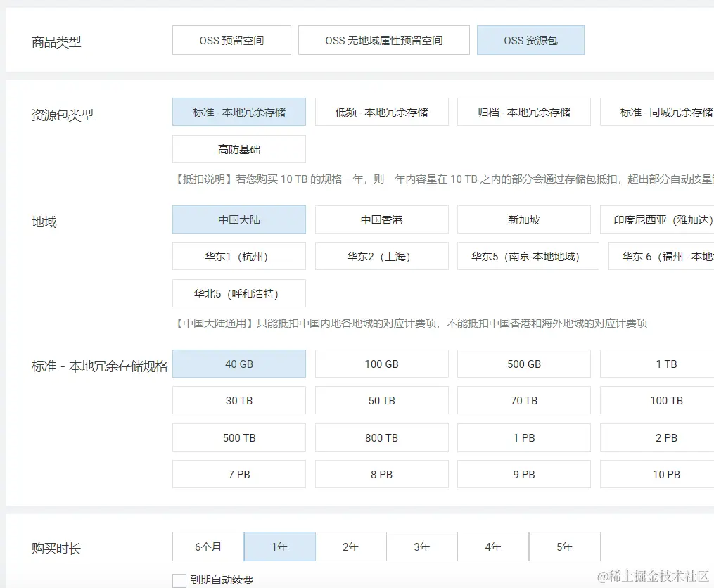Choose 新加坡 region
The width and height of the screenshot is (714, 588).
tap(524, 219)
